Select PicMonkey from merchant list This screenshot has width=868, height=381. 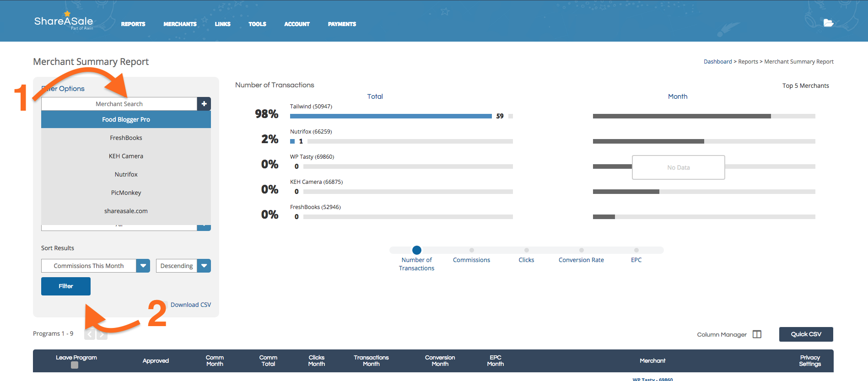click(126, 193)
